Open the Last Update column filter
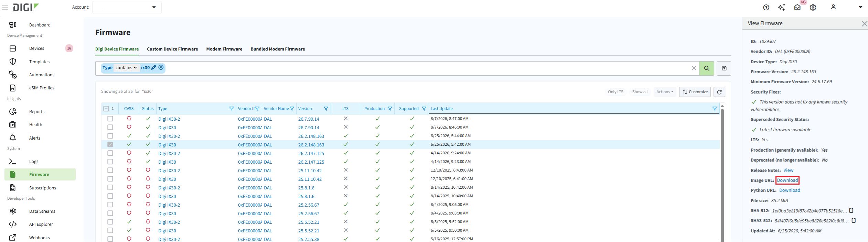This screenshot has height=242, width=868. [714, 109]
